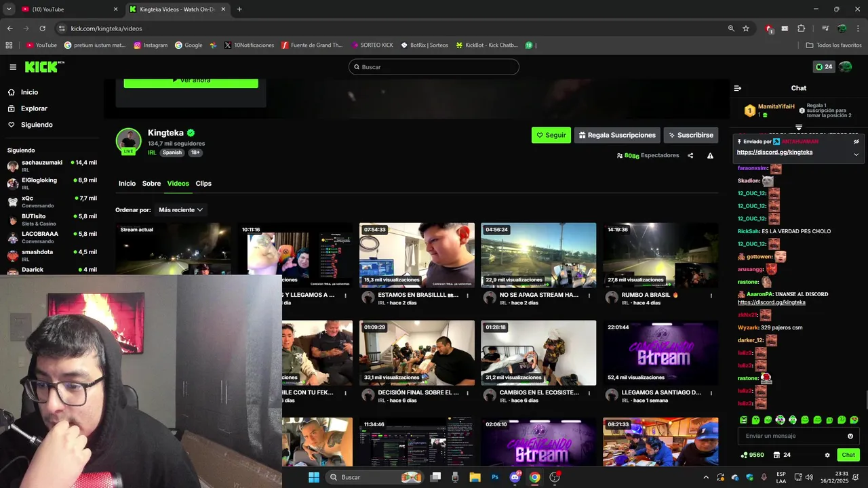Bookmark this page with the star icon
868x488 pixels.
pyautogui.click(x=746, y=28)
